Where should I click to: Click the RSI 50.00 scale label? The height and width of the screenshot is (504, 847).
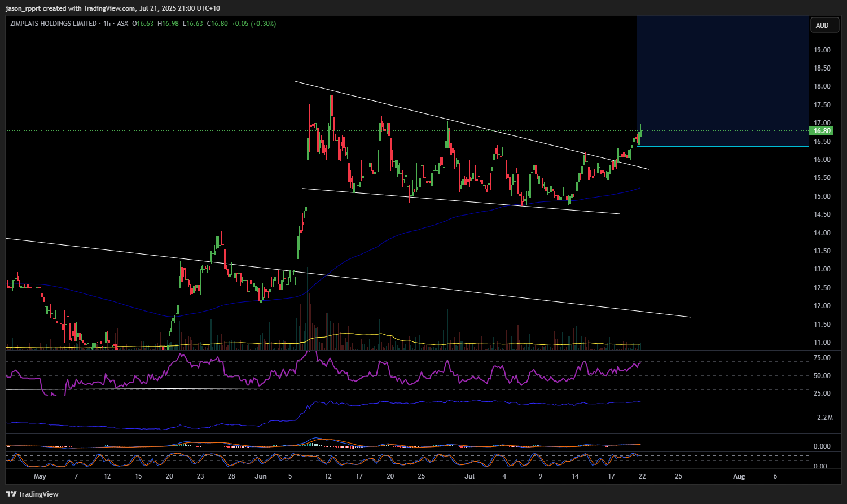click(x=822, y=376)
